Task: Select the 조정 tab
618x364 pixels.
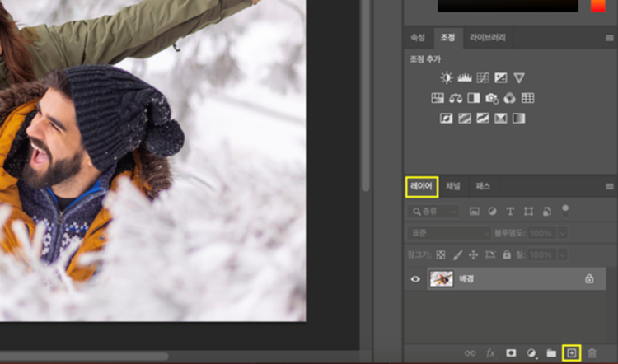Action: tap(447, 38)
